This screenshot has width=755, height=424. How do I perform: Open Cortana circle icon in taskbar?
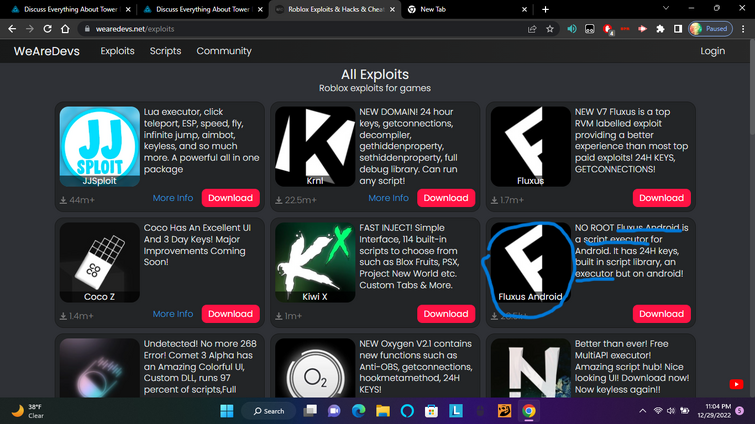[x=407, y=411]
